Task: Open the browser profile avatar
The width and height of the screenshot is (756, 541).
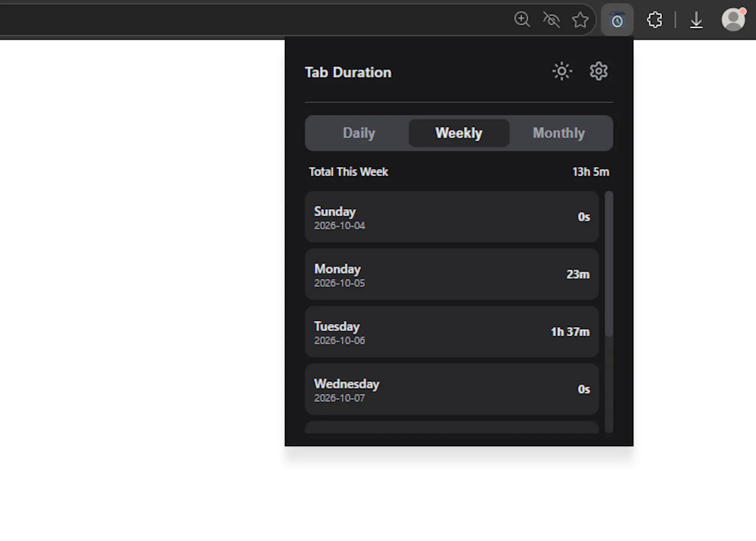Action: pos(733,20)
